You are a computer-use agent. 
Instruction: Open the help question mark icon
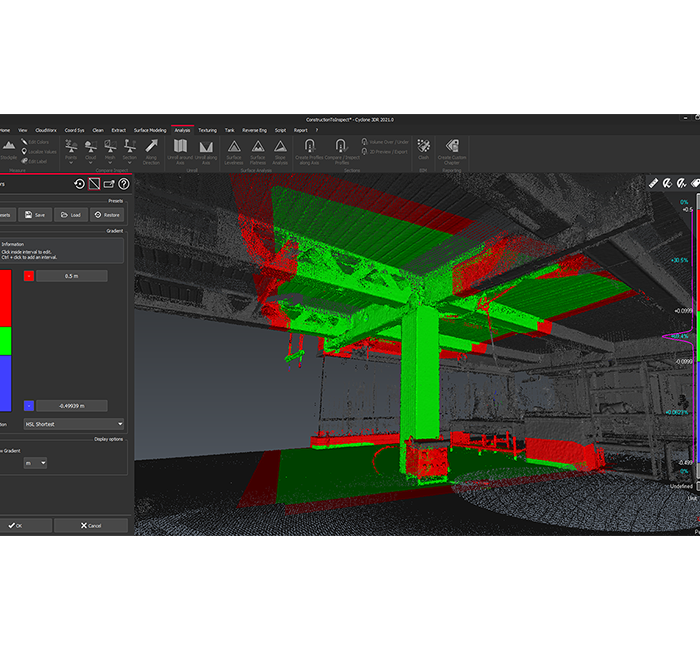point(124,184)
